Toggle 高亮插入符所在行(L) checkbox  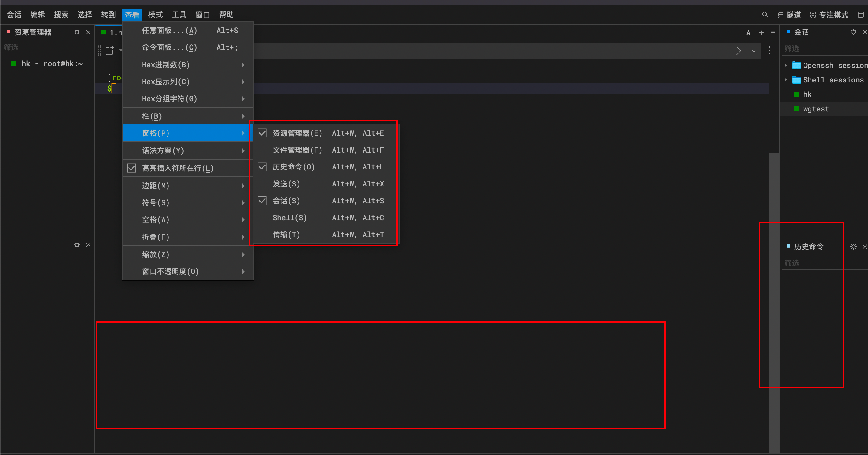point(132,168)
